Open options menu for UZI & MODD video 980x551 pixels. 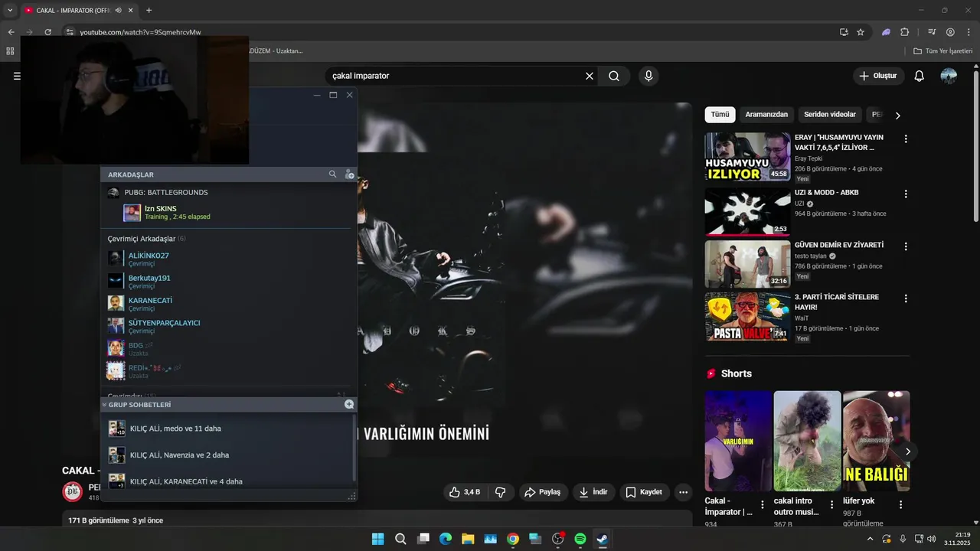pos(906,194)
